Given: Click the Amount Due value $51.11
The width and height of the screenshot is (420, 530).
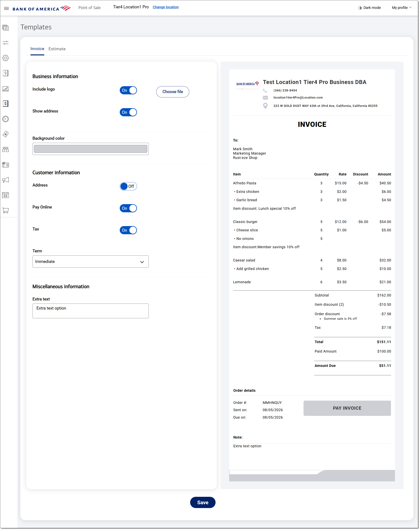Looking at the screenshot, I should click(x=385, y=366).
